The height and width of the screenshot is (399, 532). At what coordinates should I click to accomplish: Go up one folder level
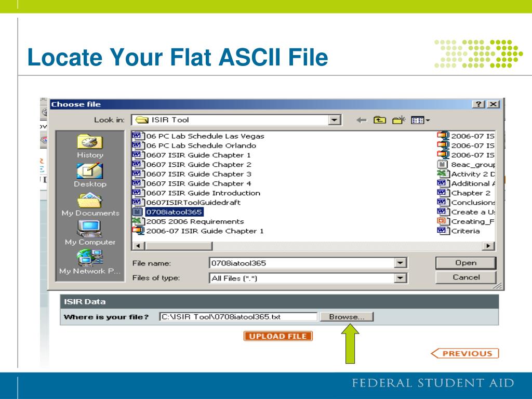(380, 120)
